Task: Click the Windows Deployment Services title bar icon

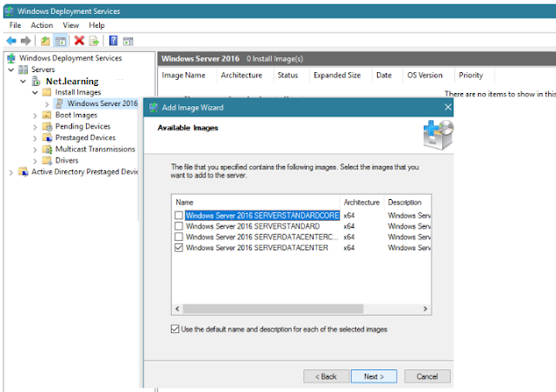Action: [10, 11]
